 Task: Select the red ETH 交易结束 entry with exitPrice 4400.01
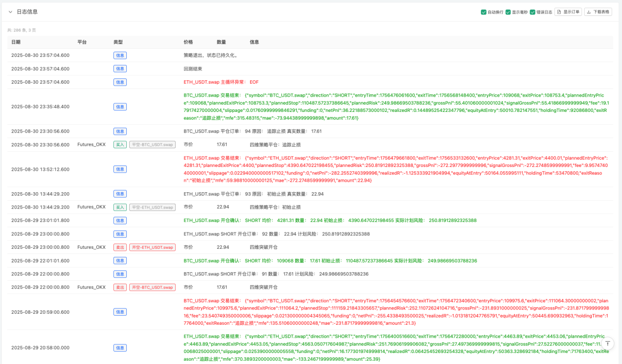click(x=395, y=169)
